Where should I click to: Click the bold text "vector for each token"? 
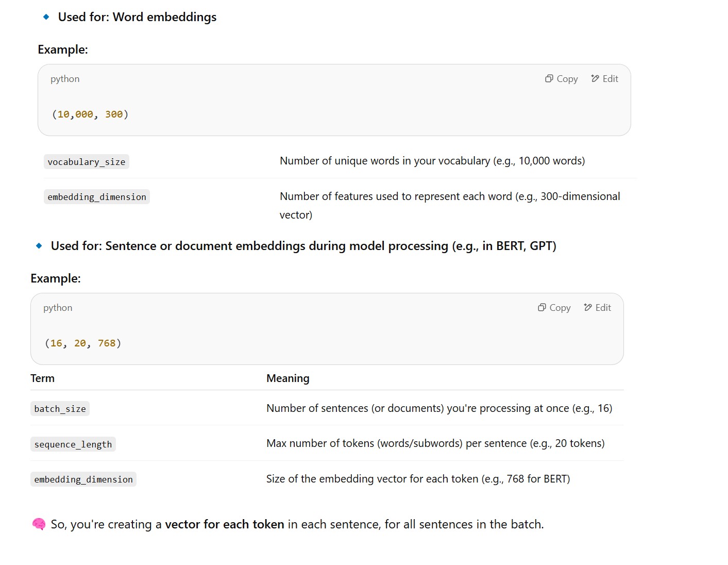click(224, 524)
